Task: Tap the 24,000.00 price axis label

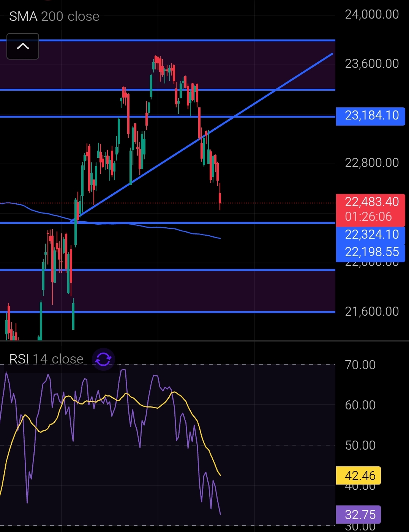Action: pyautogui.click(x=371, y=14)
